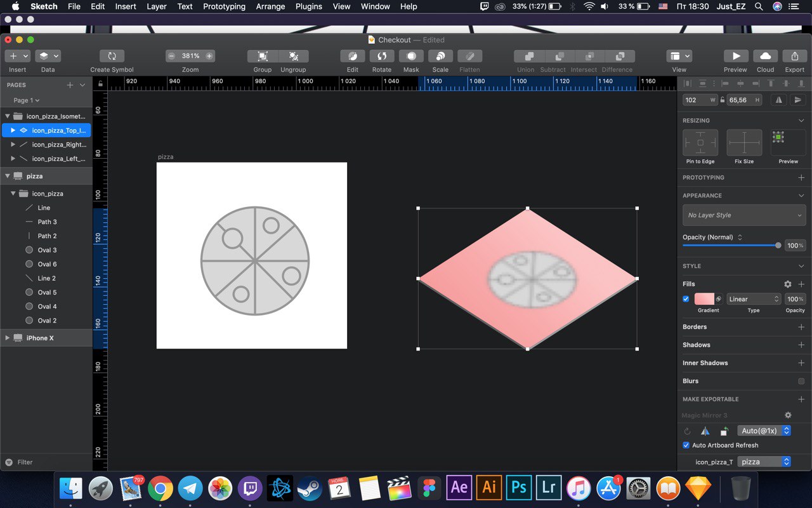Apply the Difference boolean operation
Screen dimensions: 812x508
click(x=620, y=56)
